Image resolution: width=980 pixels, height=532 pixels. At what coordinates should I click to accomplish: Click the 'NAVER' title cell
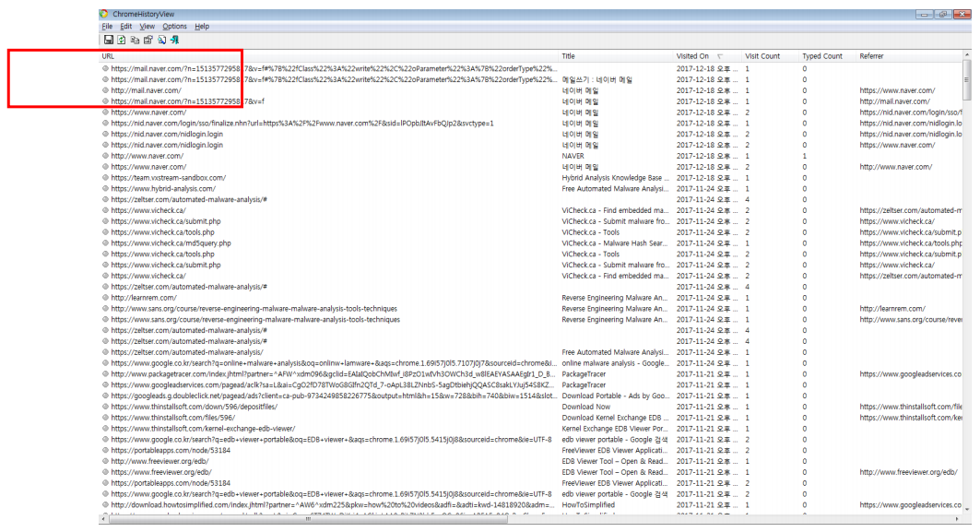click(x=573, y=157)
